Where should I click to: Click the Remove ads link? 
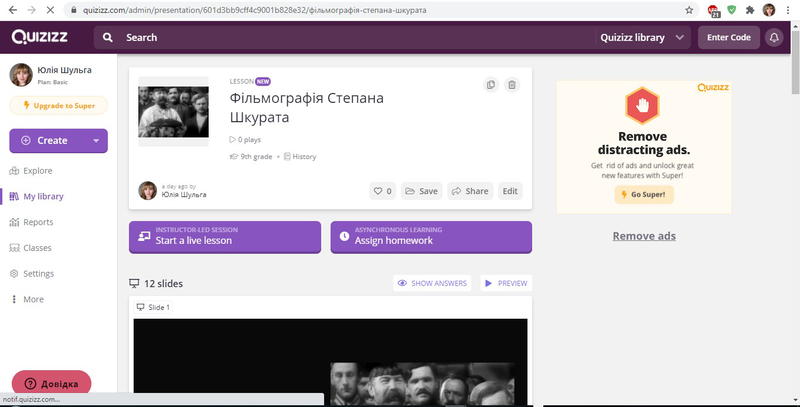644,236
